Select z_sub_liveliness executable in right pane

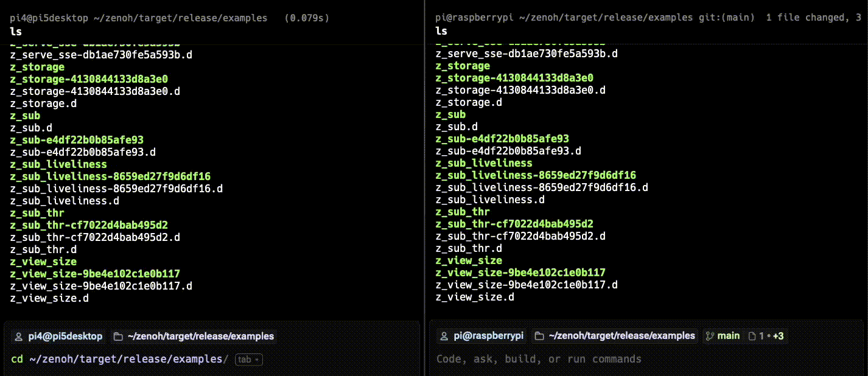(x=484, y=163)
